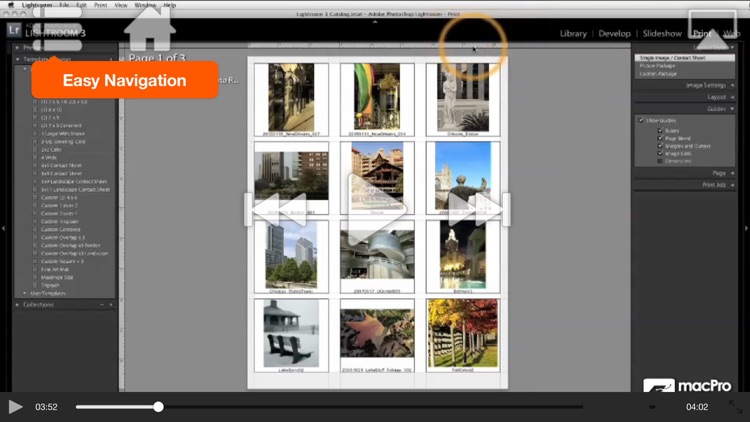Open the Edit menu
The image size is (750, 422).
81,5
